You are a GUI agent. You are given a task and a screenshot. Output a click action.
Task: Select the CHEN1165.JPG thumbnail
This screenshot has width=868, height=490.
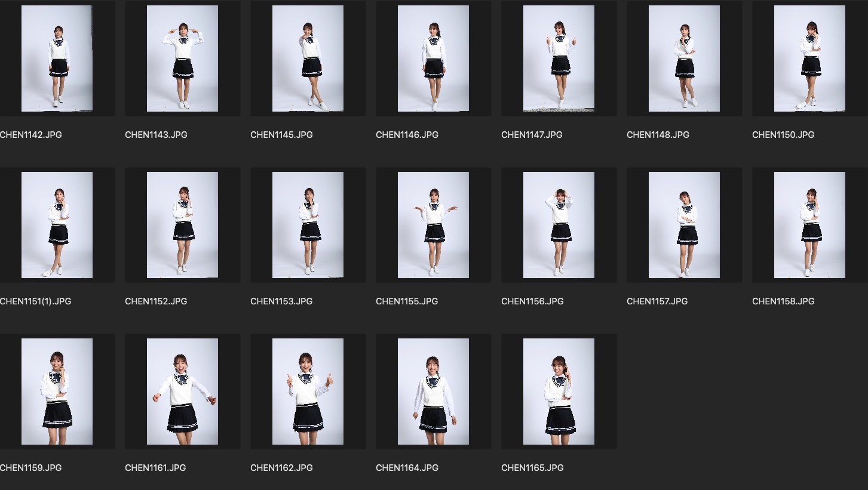coord(559,392)
